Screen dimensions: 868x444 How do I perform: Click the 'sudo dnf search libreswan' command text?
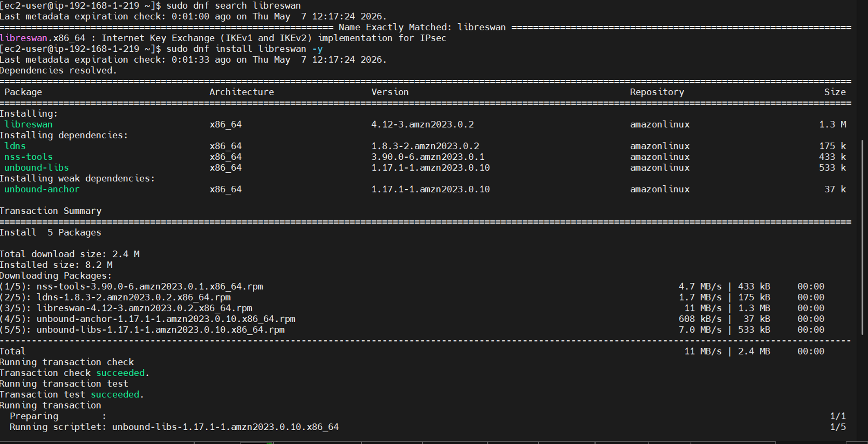coord(234,6)
